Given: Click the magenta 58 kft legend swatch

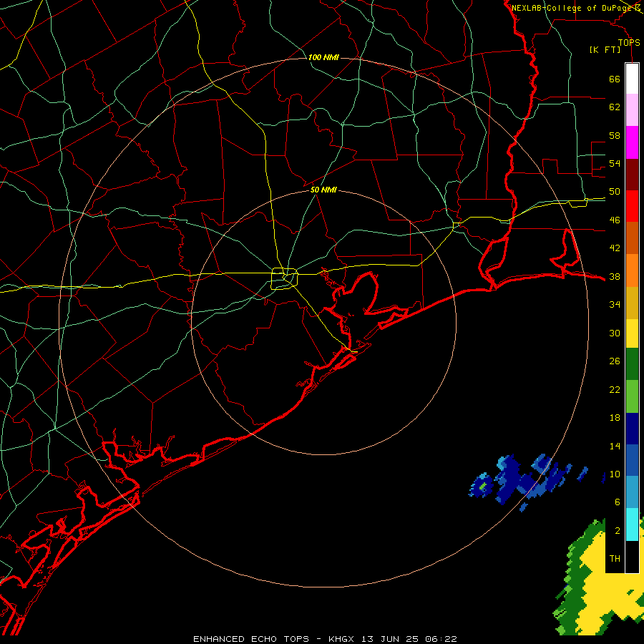Looking at the screenshot, I should coord(632,142).
